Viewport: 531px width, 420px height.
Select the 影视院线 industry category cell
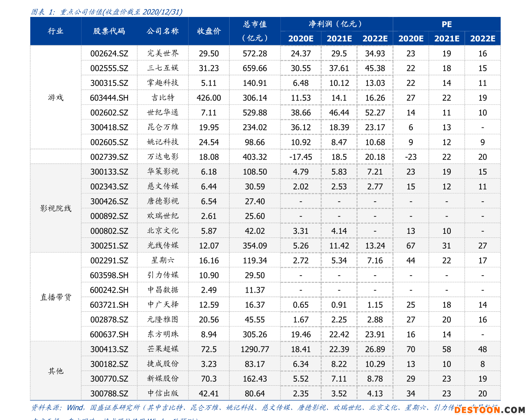pyautogui.click(x=56, y=208)
